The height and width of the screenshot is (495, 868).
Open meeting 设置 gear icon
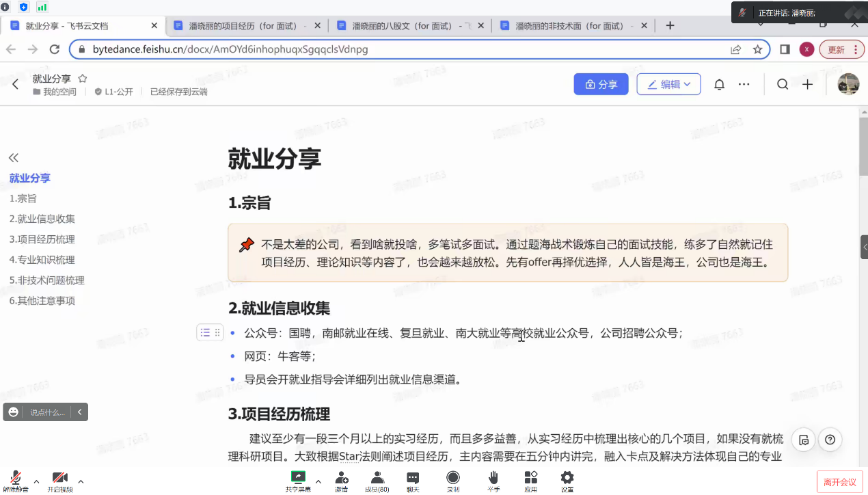[x=567, y=481]
